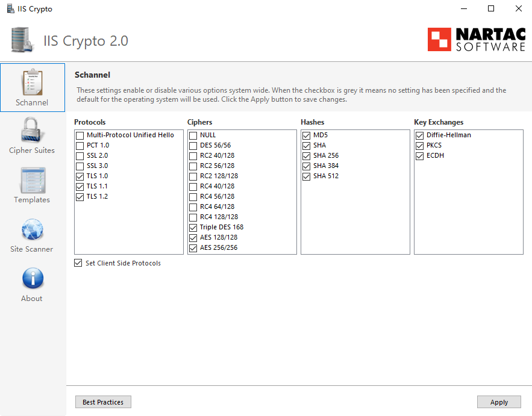Maximize the IIS Crypto window
This screenshot has width=532, height=416.
tap(491, 8)
